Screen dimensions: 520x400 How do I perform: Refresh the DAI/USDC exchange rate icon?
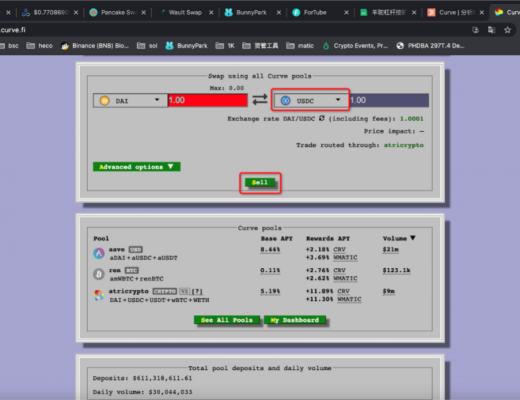pos(322,118)
